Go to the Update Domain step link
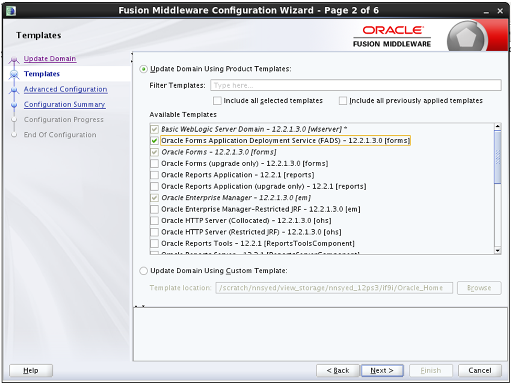512x384 pixels. [50, 59]
